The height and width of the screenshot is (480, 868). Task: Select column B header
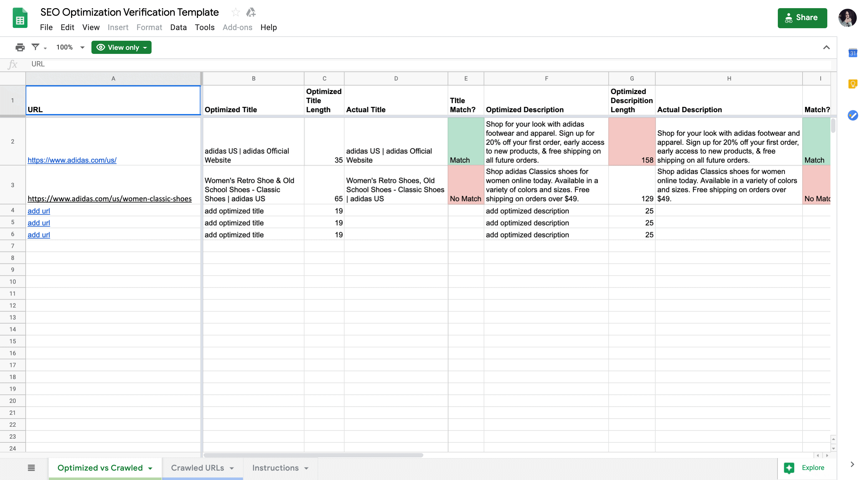point(253,79)
